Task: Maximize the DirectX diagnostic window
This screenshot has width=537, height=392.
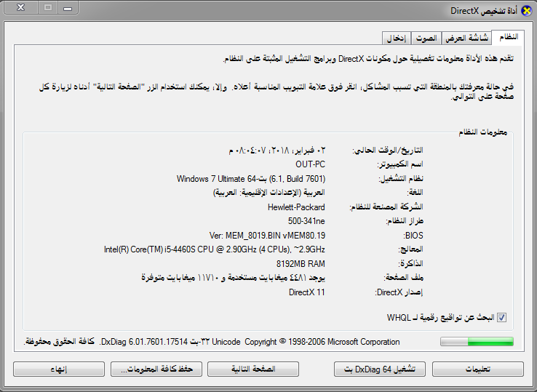Action: coord(48,7)
